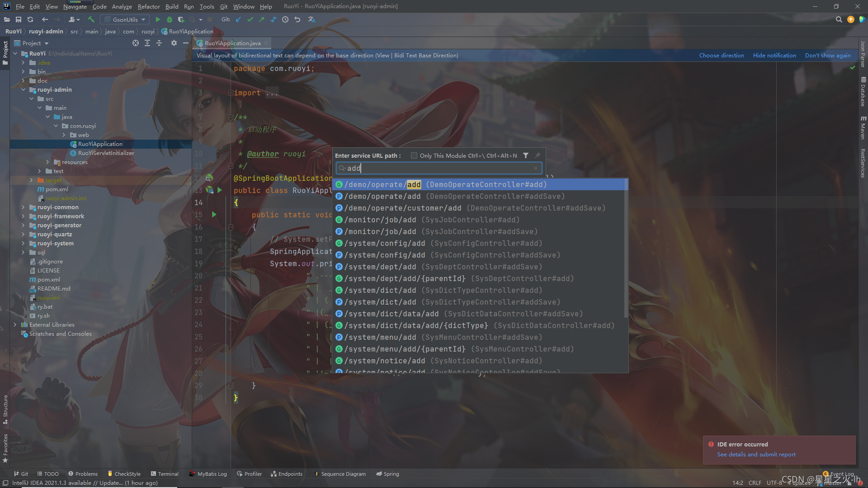Open the Navigate menu

coord(75,6)
